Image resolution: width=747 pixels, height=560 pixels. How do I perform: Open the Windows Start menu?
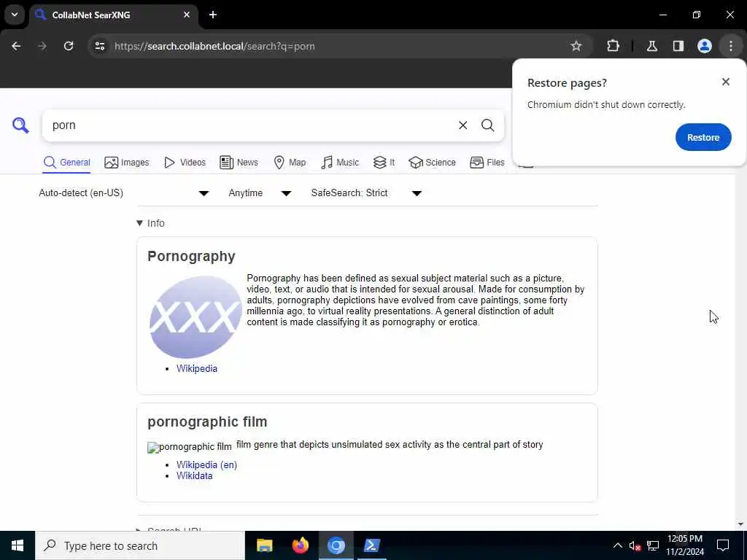coord(18,545)
